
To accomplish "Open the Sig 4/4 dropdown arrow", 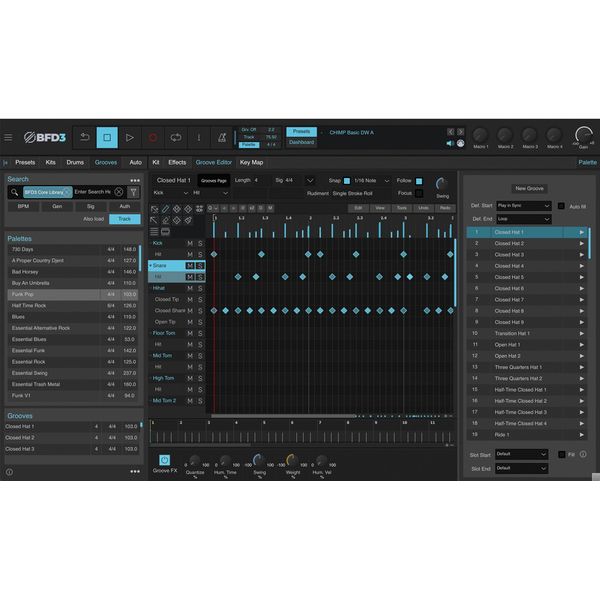I will 310,181.
